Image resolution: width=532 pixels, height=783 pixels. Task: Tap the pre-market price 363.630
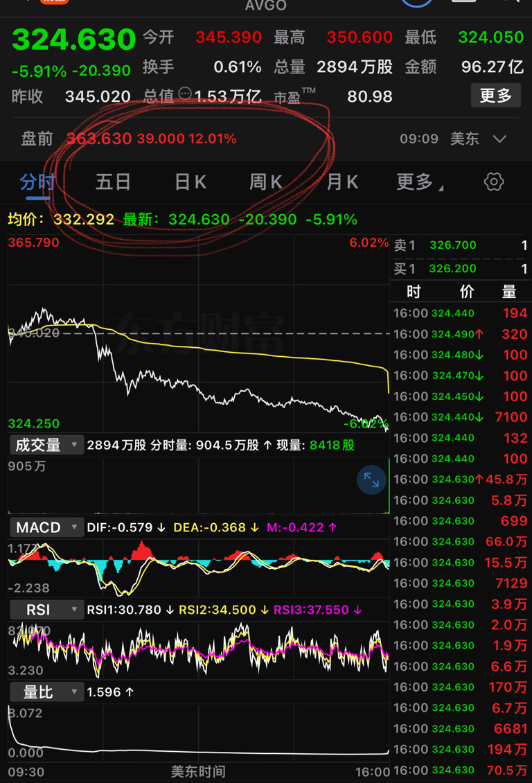click(99, 139)
